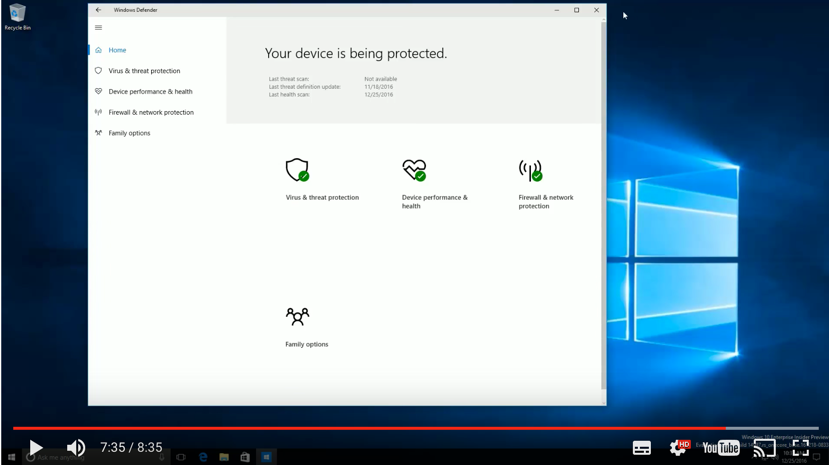Open the large heart Device performance tile
Image resolution: width=829 pixels, height=465 pixels.
[414, 170]
